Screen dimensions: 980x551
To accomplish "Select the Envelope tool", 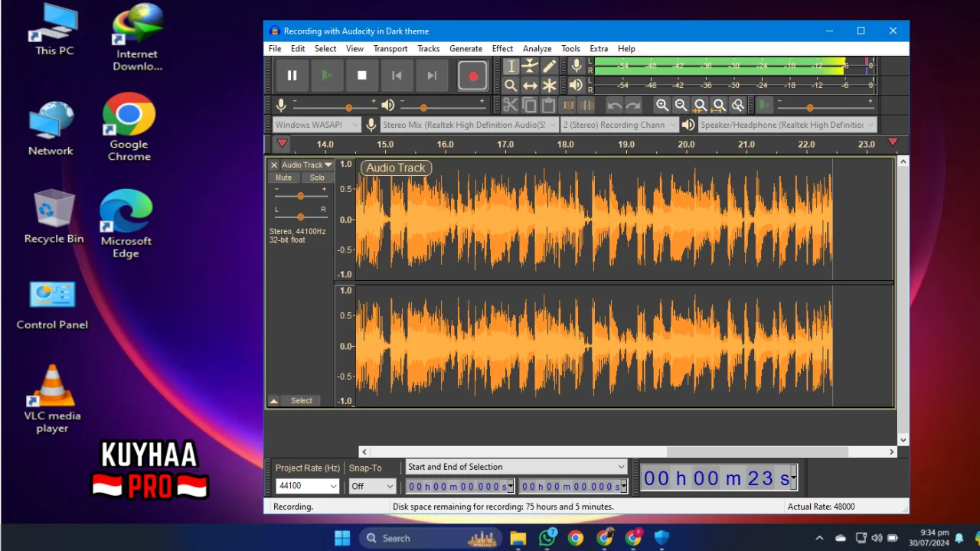I will pos(530,67).
